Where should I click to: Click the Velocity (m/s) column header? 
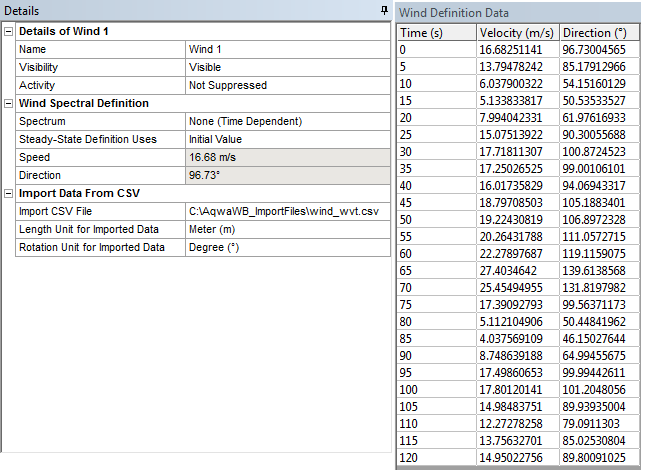[x=516, y=33]
